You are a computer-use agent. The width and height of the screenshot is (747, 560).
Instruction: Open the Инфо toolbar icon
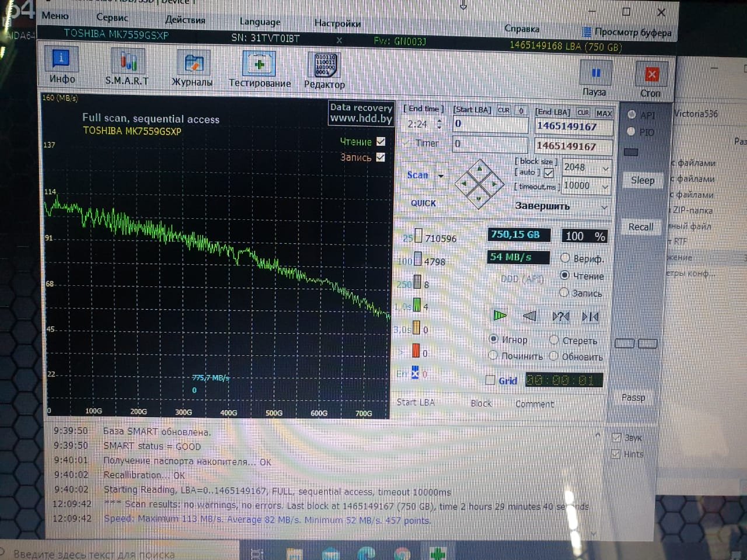[x=61, y=59]
